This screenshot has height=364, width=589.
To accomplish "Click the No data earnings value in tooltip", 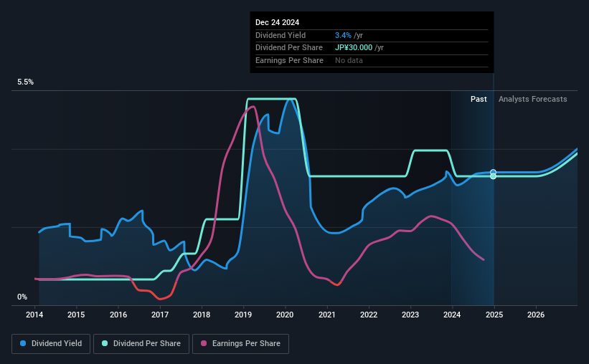I will (x=349, y=60).
